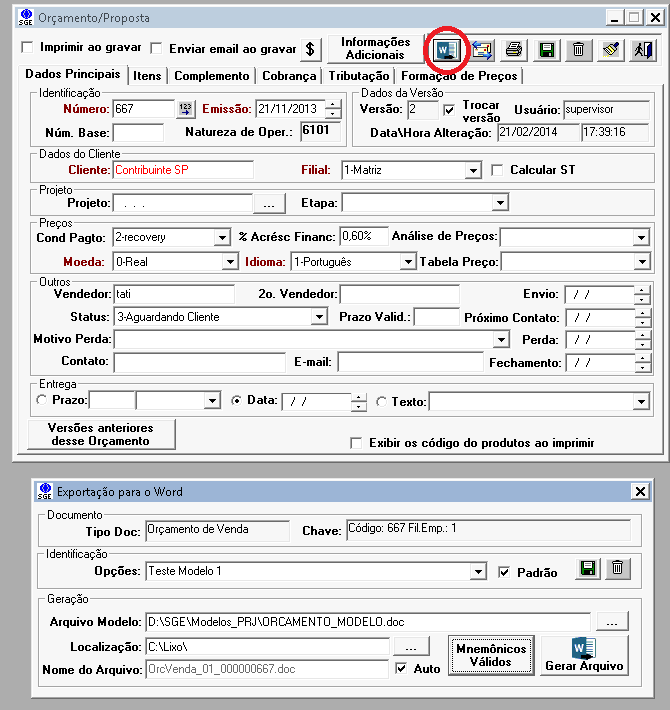
Task: Enable the Imprimir ao gravar checkbox
Action: (x=27, y=48)
